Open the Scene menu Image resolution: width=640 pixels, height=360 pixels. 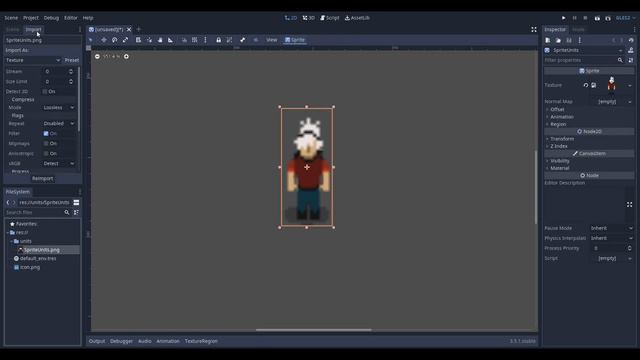[x=11, y=18]
